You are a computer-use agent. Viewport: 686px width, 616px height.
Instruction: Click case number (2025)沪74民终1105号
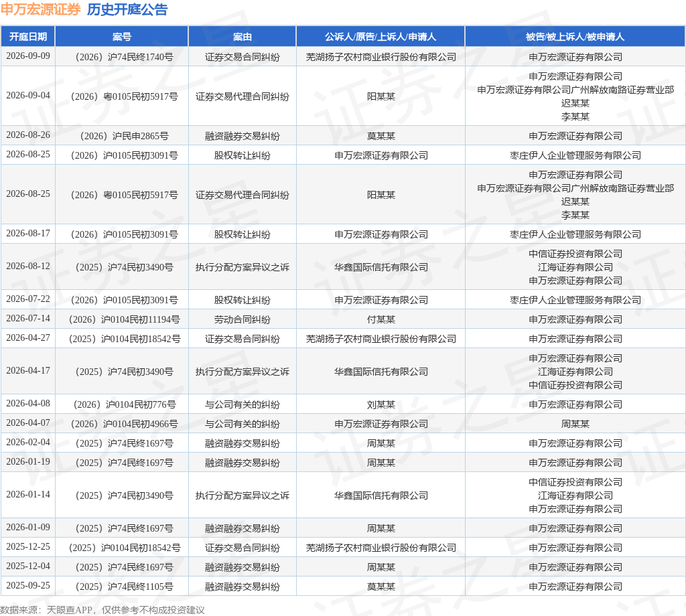click(124, 587)
